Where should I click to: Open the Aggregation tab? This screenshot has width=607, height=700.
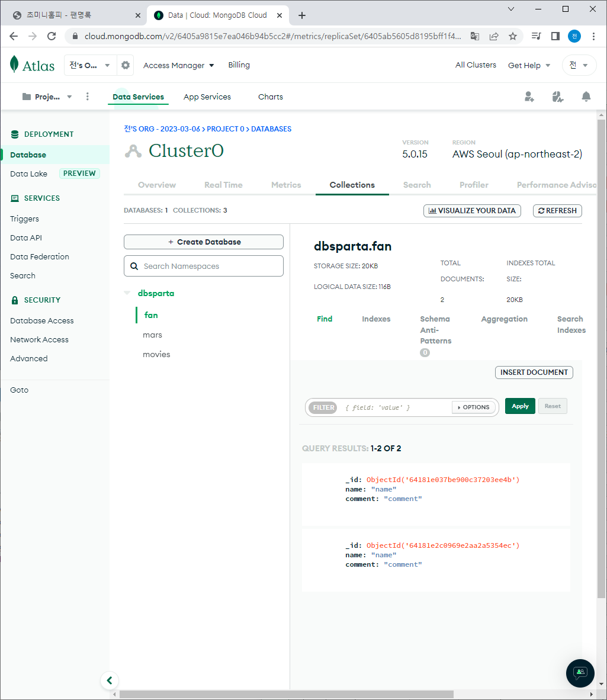pos(505,319)
